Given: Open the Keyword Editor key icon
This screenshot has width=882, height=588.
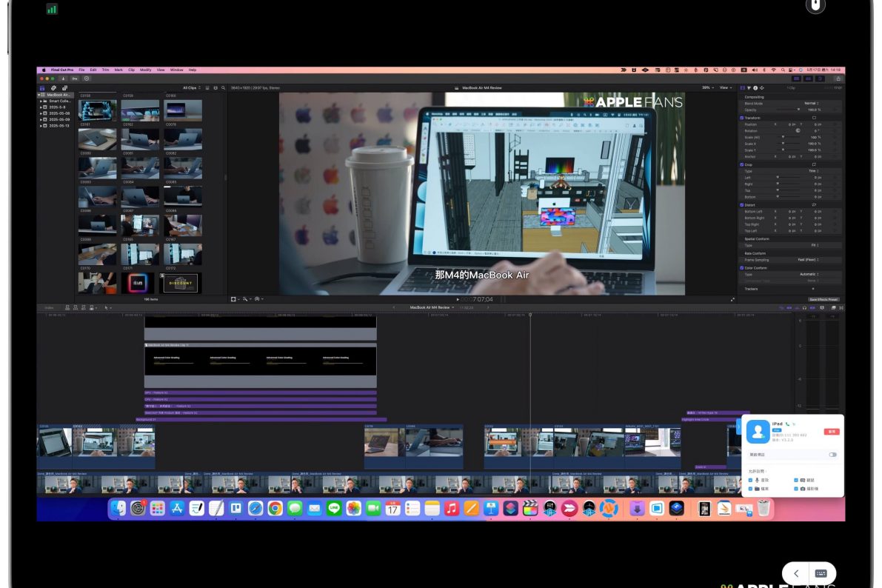Looking at the screenshot, I should [75, 78].
